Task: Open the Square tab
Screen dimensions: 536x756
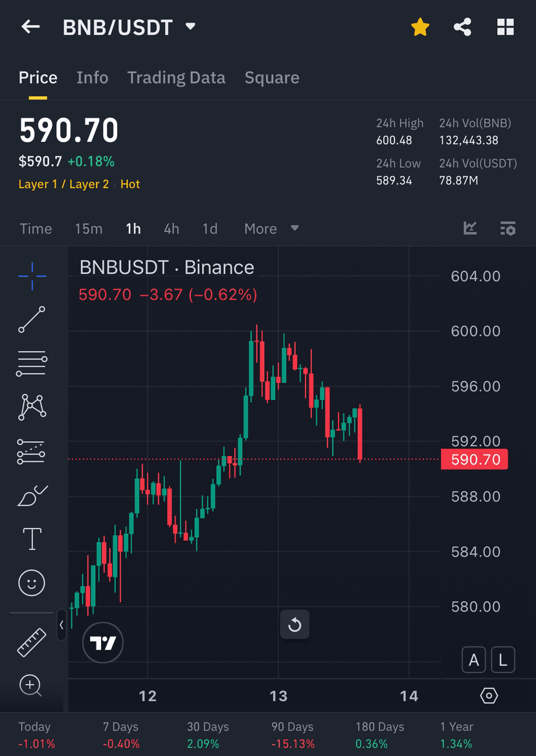Action: click(272, 78)
